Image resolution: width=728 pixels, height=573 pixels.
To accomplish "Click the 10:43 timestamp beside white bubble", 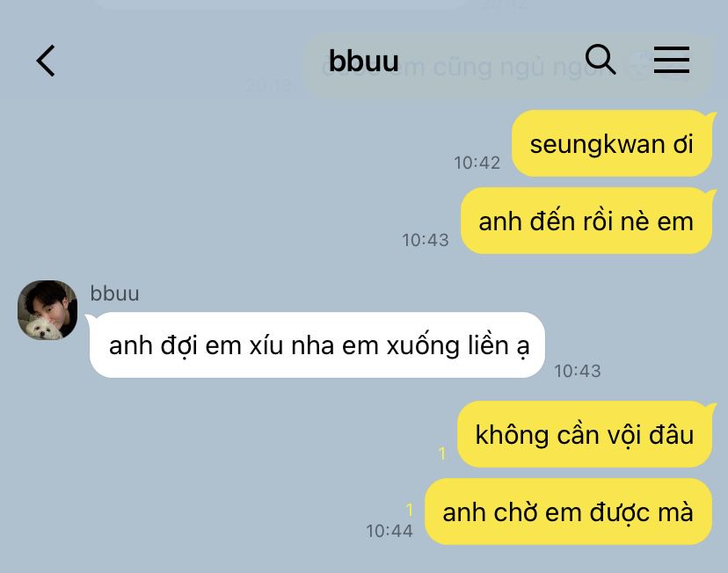I will [577, 371].
